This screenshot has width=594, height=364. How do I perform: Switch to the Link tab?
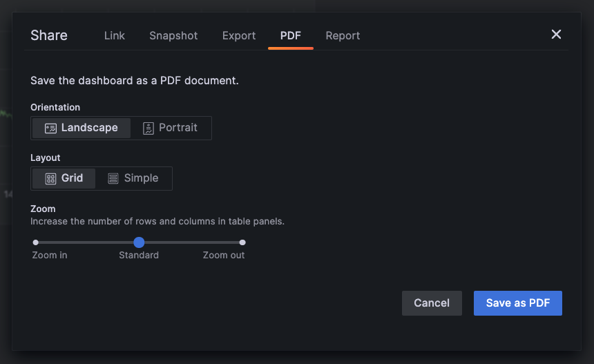[115, 36]
